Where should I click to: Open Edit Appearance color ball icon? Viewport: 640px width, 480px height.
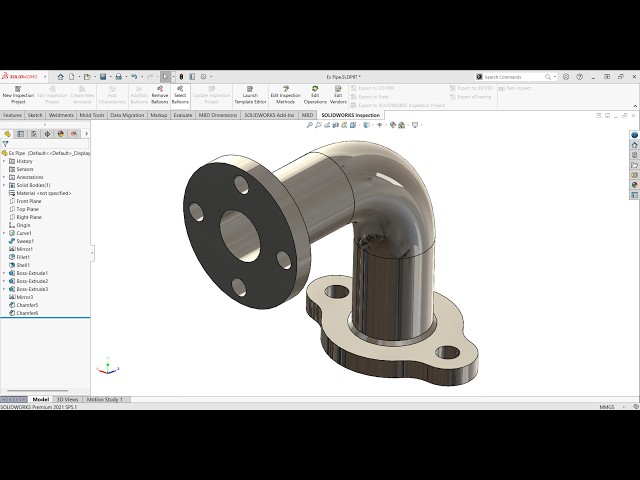coord(393,125)
